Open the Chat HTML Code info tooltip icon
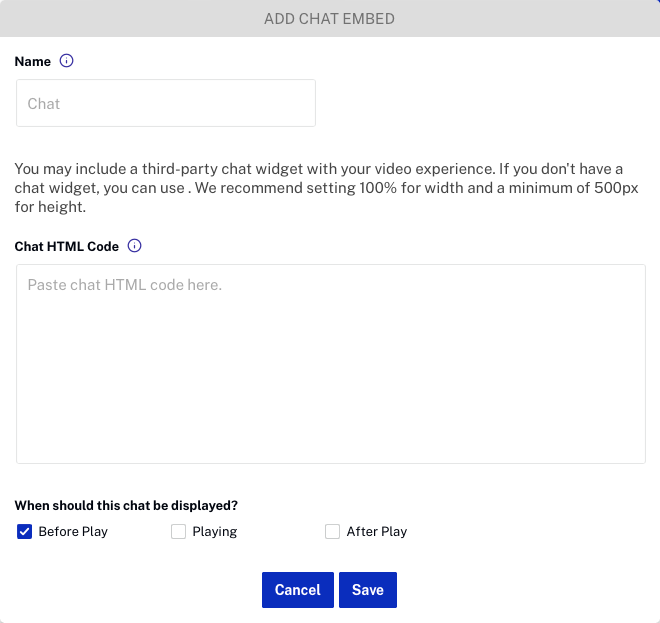 point(134,246)
